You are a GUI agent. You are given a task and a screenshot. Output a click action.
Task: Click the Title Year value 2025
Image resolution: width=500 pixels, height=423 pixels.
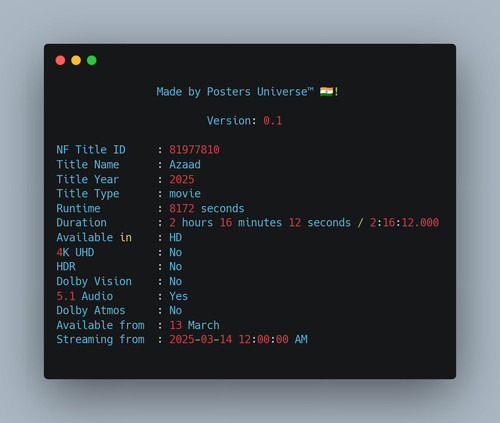pos(182,179)
